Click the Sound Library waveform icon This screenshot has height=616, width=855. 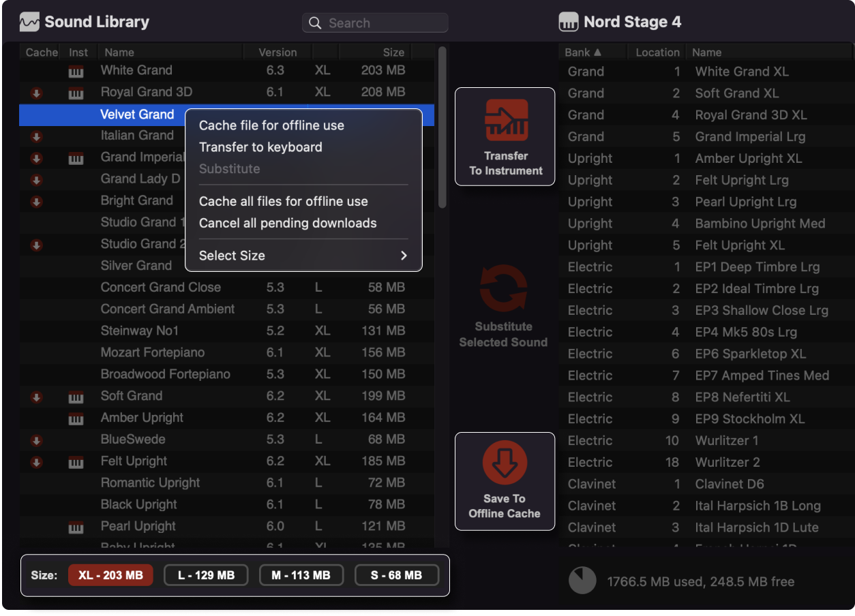click(29, 22)
